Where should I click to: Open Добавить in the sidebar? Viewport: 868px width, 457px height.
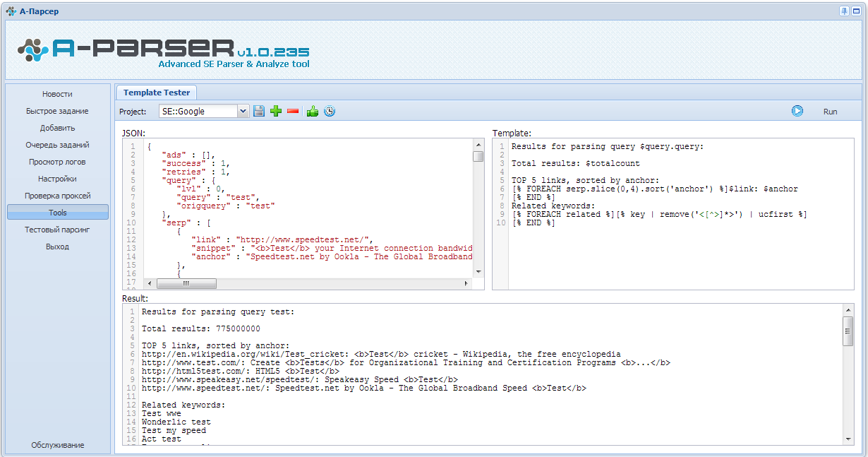pyautogui.click(x=57, y=128)
